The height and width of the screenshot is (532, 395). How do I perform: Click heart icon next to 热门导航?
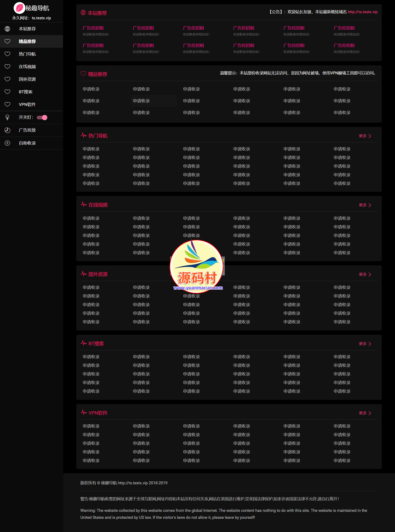point(7,54)
